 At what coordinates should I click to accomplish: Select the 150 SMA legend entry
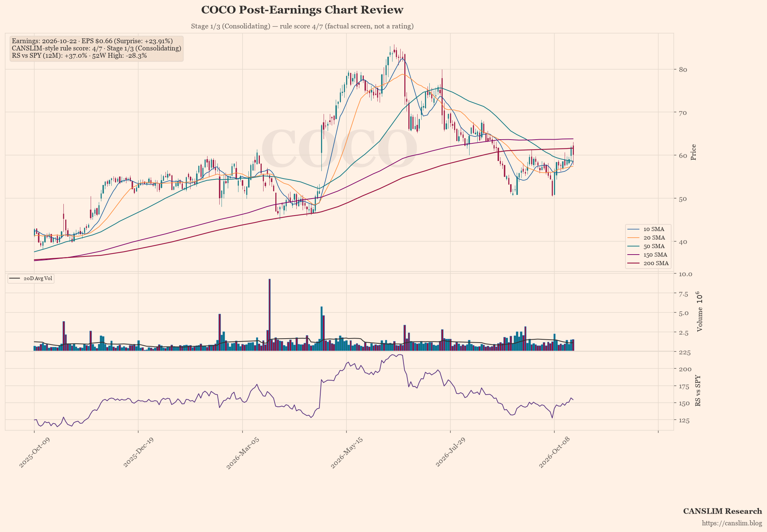[x=648, y=255]
